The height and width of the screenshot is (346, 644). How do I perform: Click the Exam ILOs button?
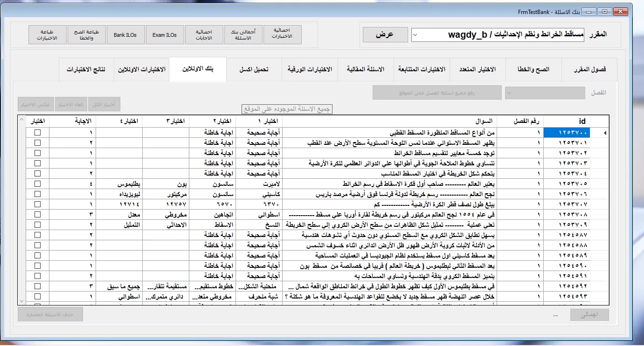coord(165,34)
